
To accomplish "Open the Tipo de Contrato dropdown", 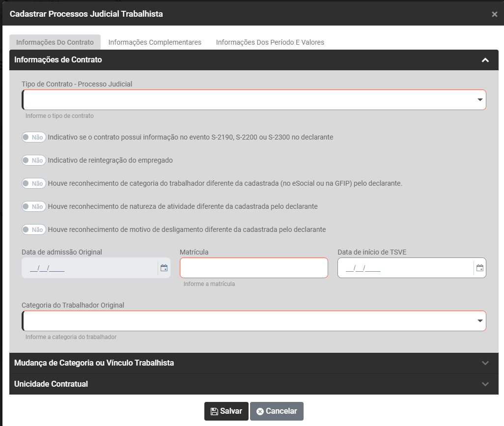I will click(253, 100).
